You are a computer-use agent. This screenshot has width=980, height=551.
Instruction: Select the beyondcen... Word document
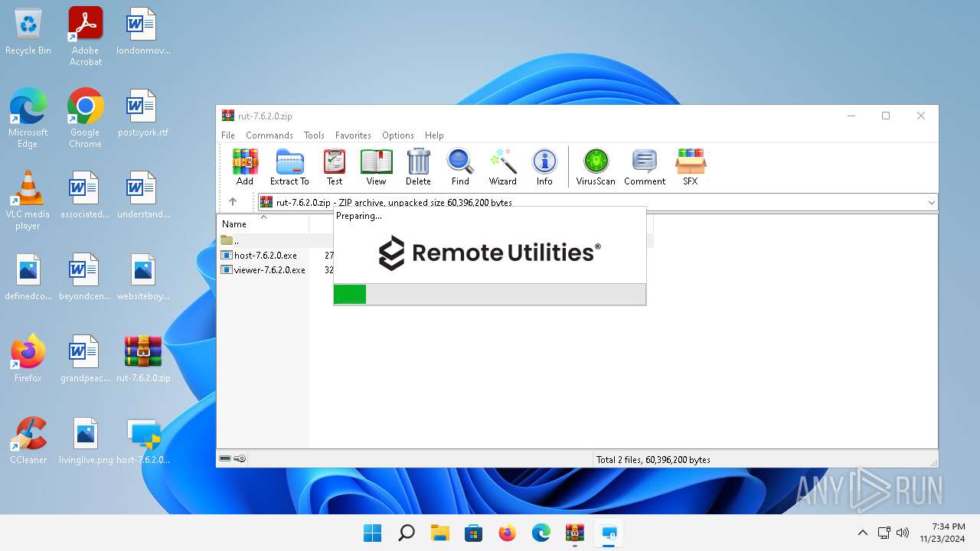tap(86, 277)
